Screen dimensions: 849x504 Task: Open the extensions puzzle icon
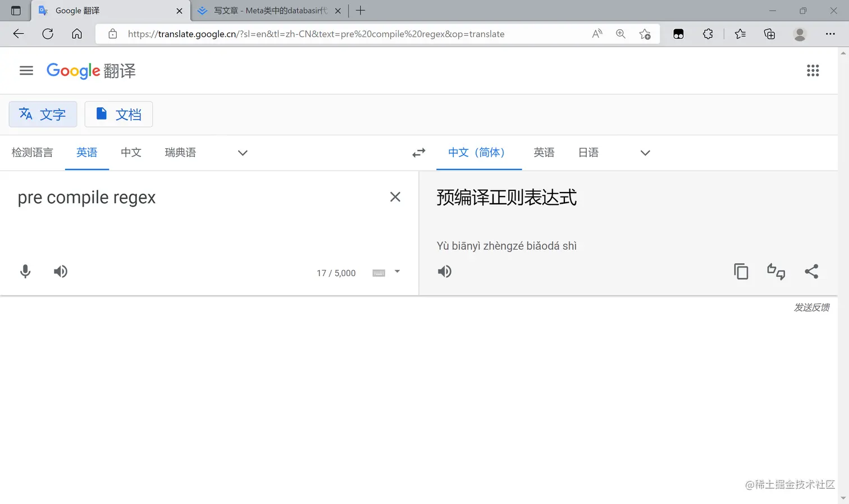click(x=708, y=34)
